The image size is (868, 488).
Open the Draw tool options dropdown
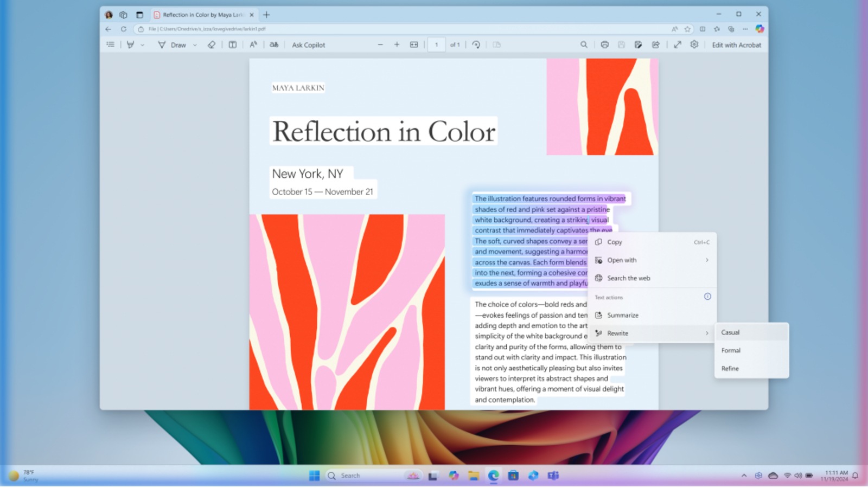click(194, 44)
